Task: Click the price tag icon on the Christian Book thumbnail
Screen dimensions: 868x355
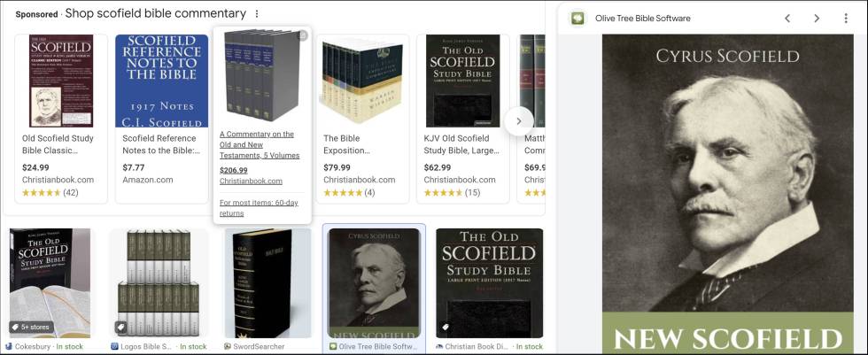Action: tap(445, 327)
